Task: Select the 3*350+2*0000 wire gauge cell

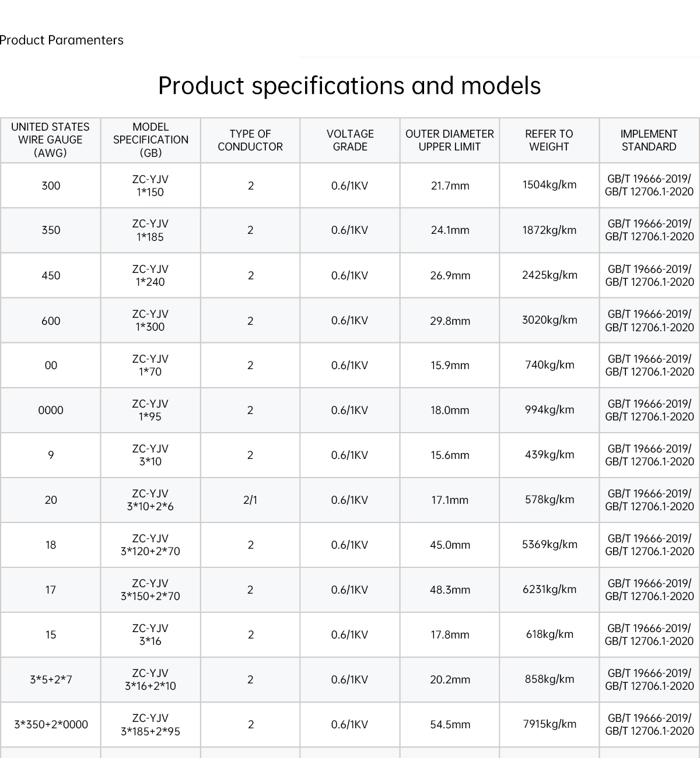Action: pos(51,724)
